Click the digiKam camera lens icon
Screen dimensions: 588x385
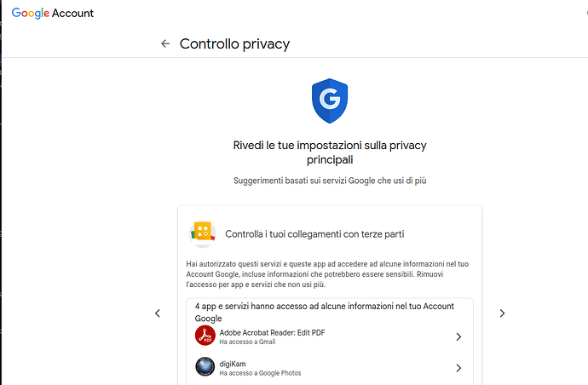tap(205, 366)
